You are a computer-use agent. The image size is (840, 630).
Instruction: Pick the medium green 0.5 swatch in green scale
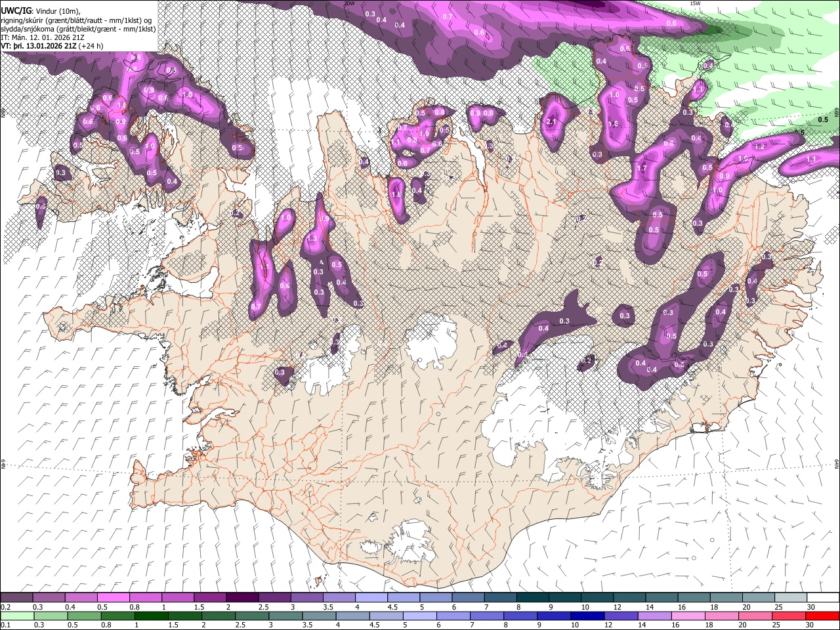[85, 616]
